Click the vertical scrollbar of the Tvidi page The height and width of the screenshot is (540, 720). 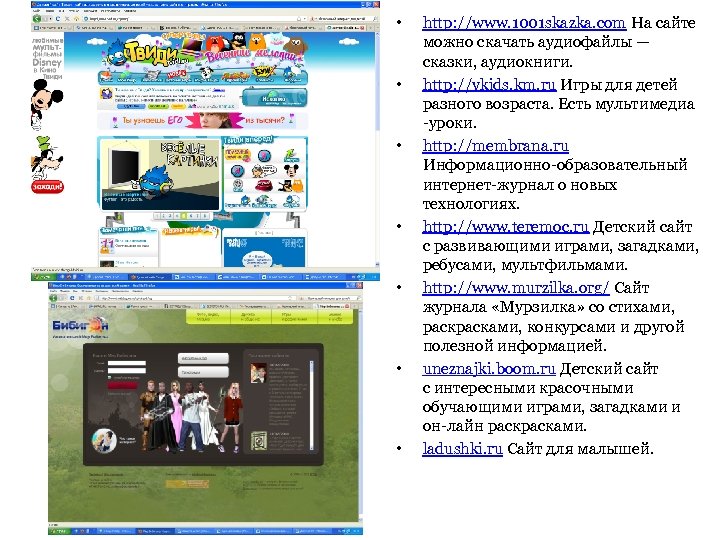pos(377,147)
